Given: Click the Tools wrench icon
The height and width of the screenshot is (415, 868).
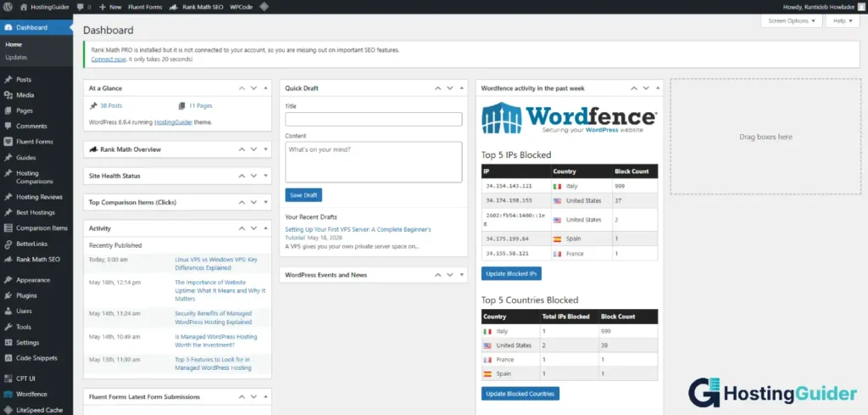Looking at the screenshot, I should point(8,327).
